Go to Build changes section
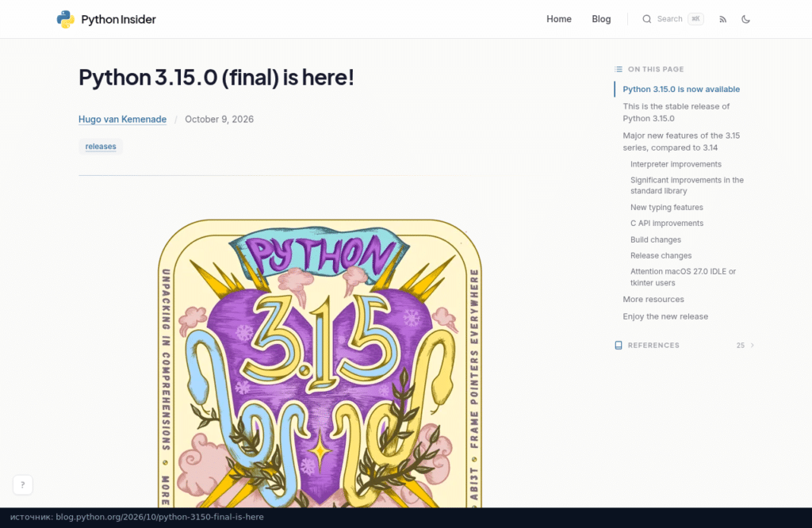The image size is (812, 528). click(656, 239)
